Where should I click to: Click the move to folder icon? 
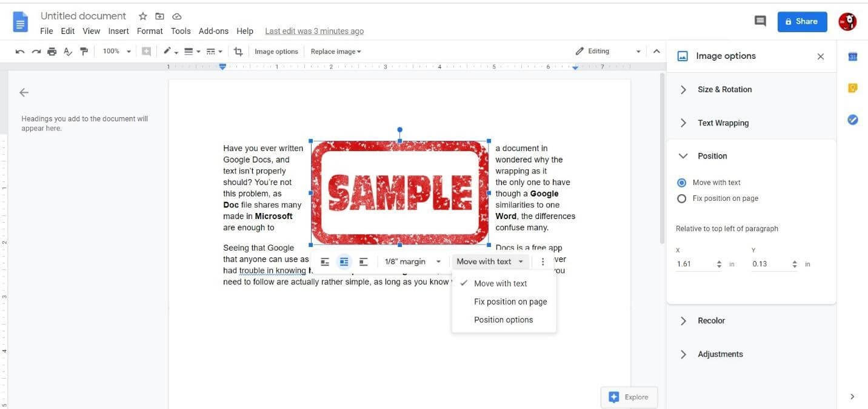coord(159,16)
